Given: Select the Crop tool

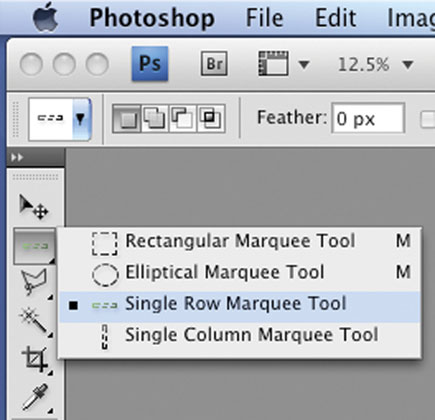Looking at the screenshot, I should (35, 359).
